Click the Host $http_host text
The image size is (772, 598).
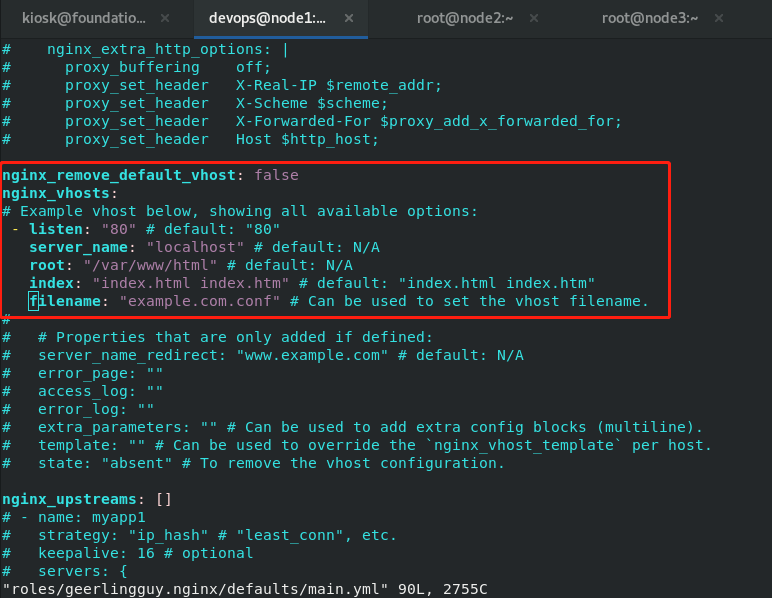pyautogui.click(x=307, y=139)
